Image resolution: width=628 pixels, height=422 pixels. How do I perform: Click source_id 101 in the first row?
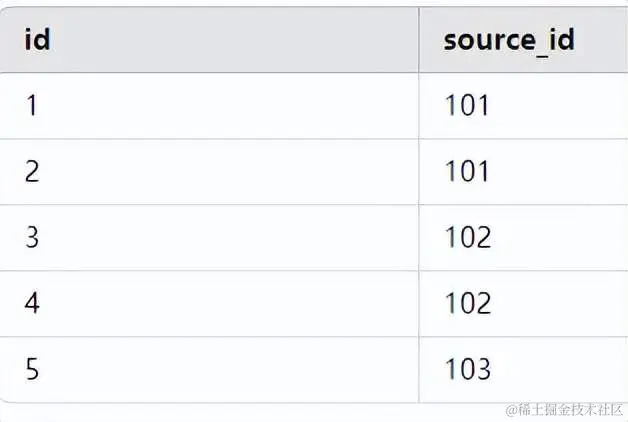point(467,105)
